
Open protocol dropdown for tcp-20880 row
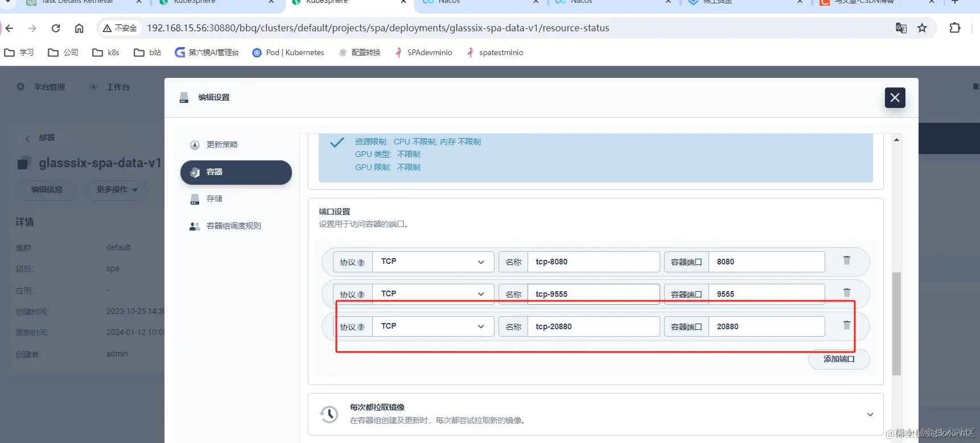[x=433, y=326]
